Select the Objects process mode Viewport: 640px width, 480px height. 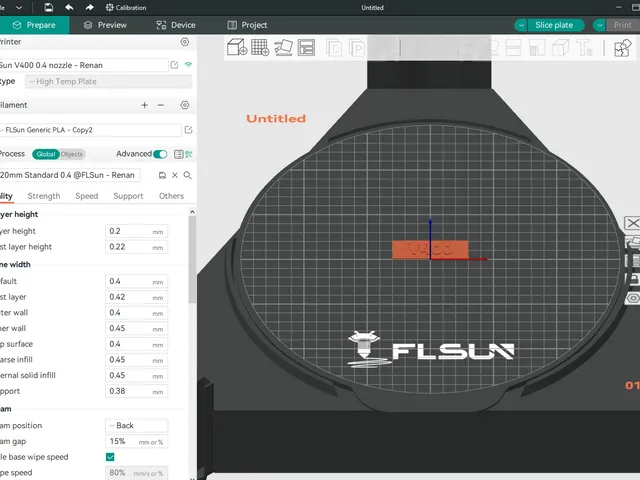pos(72,154)
